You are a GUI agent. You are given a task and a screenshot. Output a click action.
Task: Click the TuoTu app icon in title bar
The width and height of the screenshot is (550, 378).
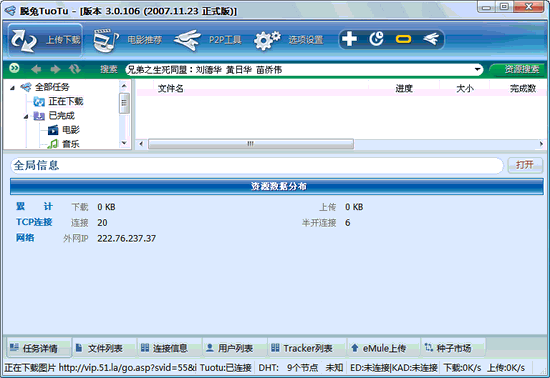pos(10,11)
